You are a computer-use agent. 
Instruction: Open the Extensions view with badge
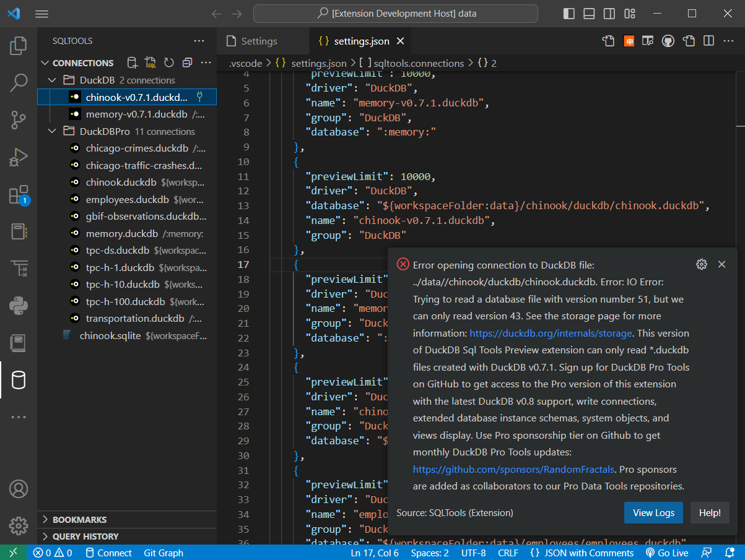tap(19, 195)
